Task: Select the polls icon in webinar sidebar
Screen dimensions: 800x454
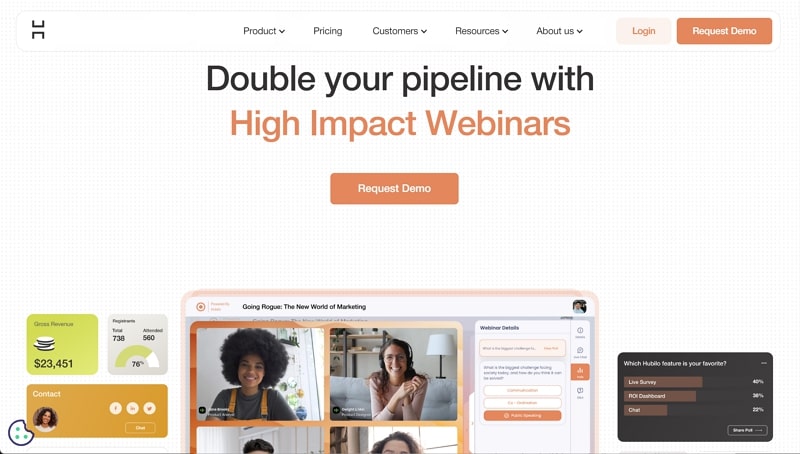Action: (x=580, y=372)
